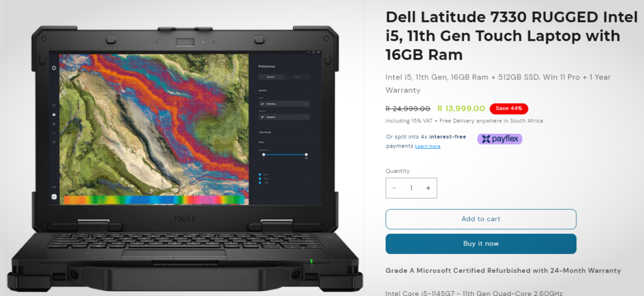644x296 pixels.
Task: Switch to the General tab in Preferences
Action: 271,77
